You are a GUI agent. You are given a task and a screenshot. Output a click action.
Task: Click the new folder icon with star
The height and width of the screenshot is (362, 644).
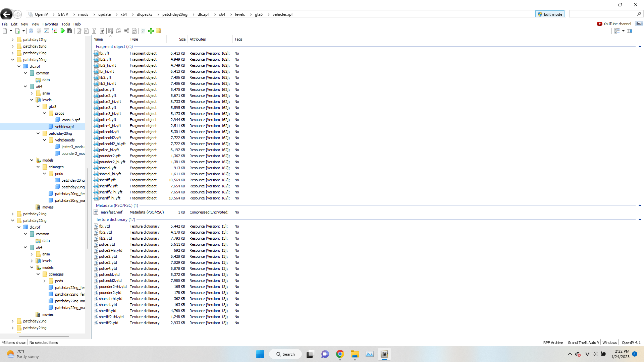(x=159, y=31)
